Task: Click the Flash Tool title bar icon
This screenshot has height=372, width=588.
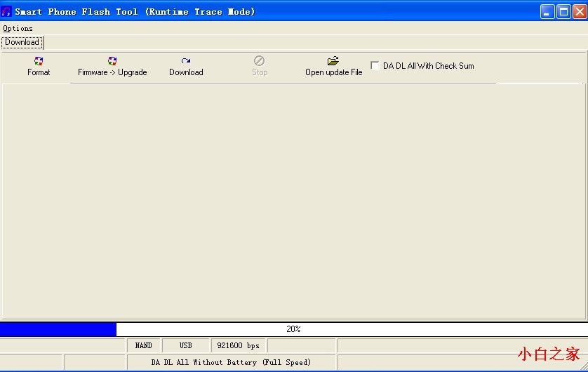Action: [x=6, y=12]
